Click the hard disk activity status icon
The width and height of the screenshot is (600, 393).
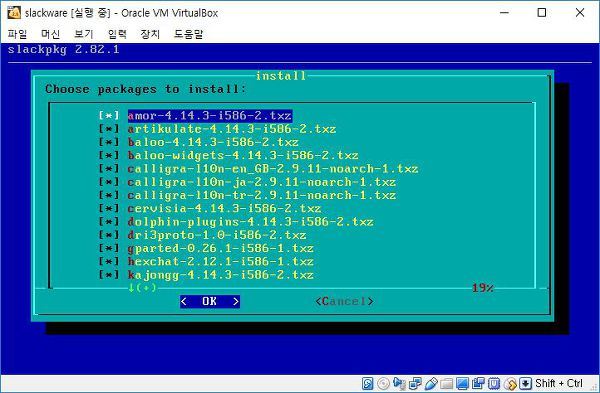(367, 383)
